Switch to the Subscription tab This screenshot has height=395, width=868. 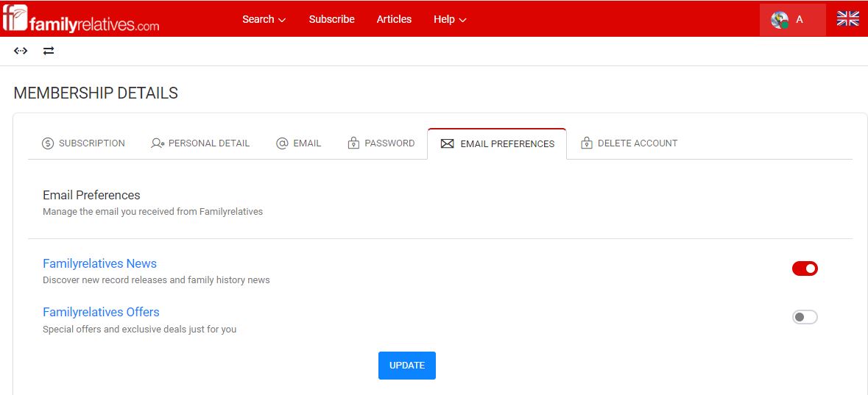coord(83,143)
